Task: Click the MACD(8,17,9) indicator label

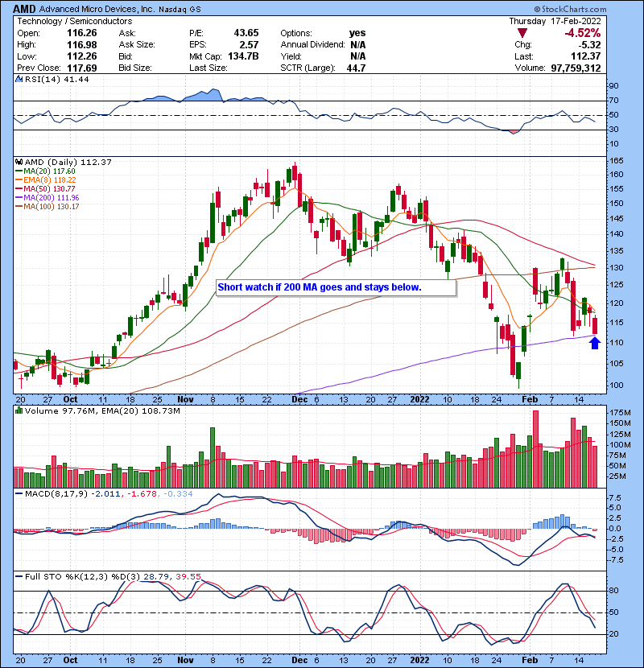Action: (56, 494)
